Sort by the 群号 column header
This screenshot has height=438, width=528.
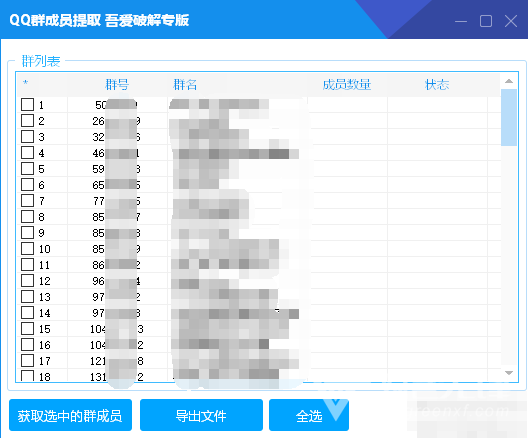click(x=117, y=85)
